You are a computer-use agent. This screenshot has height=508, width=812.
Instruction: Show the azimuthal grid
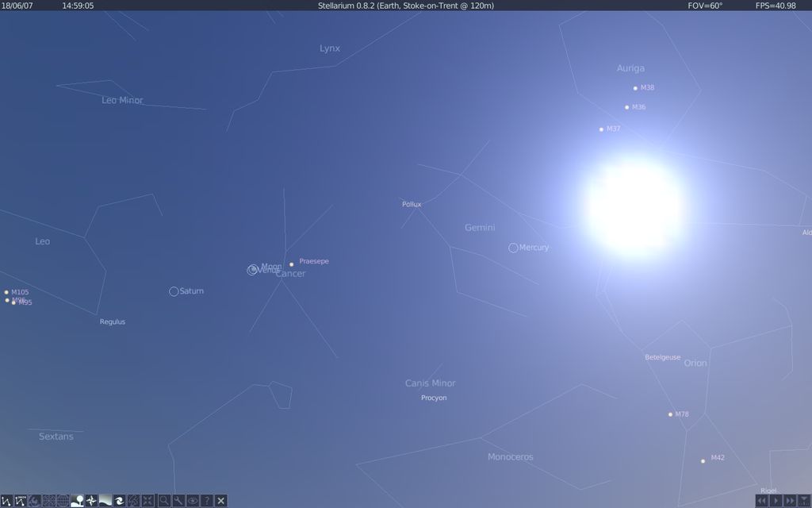[49, 501]
